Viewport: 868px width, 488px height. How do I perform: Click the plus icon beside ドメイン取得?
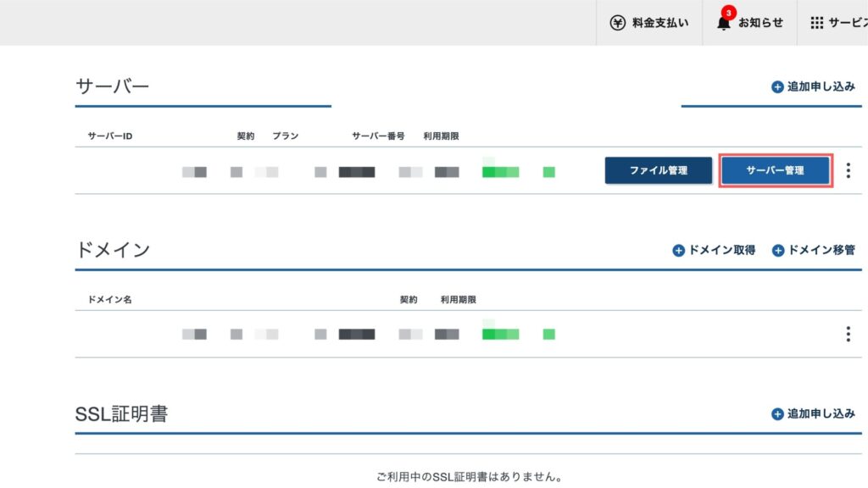[678, 251]
